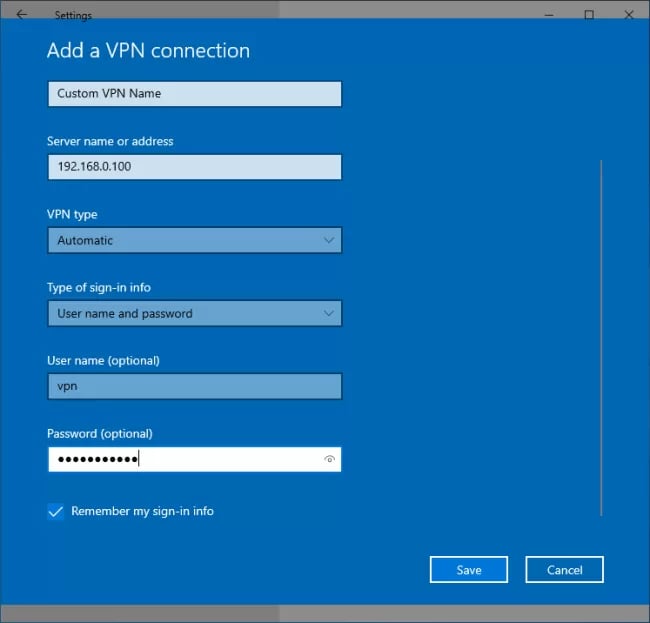Viewport: 650px width, 623px height.
Task: Click the back arrow in Settings
Action: pos(22,15)
